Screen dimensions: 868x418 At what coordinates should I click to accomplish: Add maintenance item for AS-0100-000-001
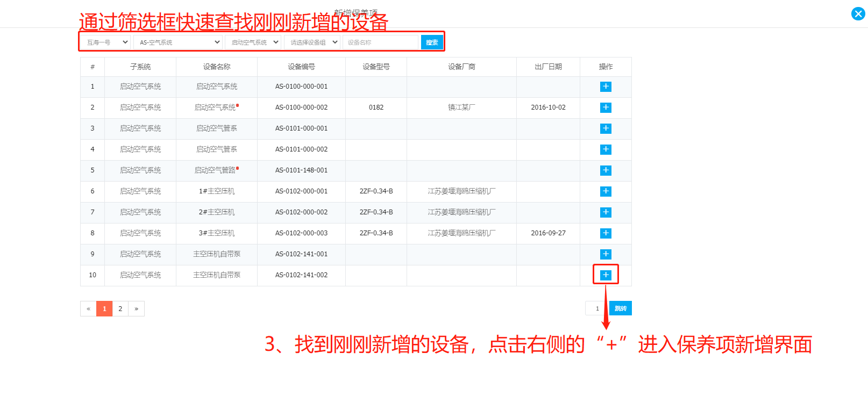pos(606,87)
